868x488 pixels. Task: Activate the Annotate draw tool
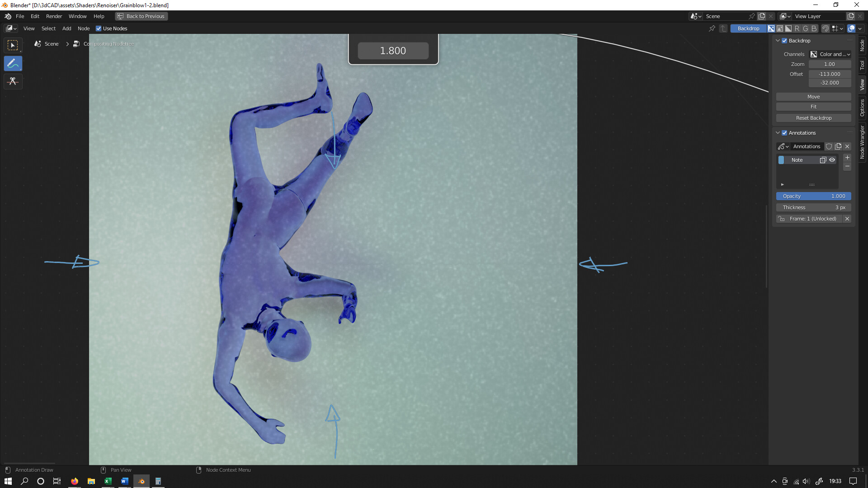(x=13, y=63)
